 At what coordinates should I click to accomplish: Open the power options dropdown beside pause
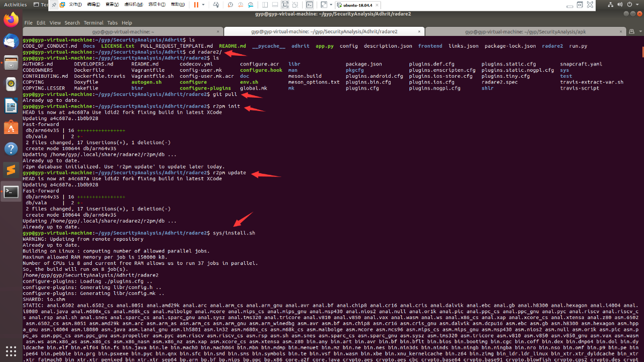point(203,4)
